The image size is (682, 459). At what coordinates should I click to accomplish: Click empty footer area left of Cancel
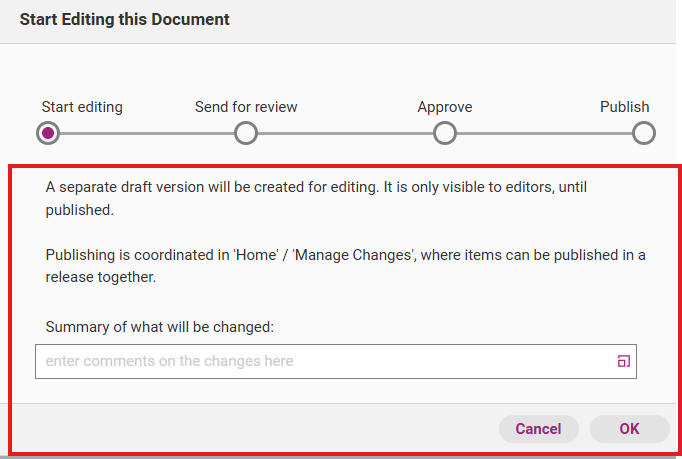click(x=250, y=429)
